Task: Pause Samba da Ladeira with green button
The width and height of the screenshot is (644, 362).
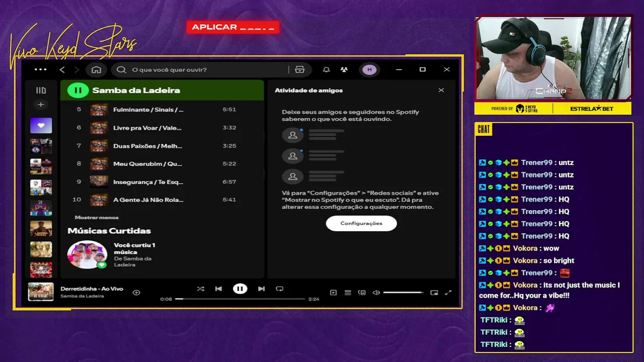Action: [x=78, y=90]
